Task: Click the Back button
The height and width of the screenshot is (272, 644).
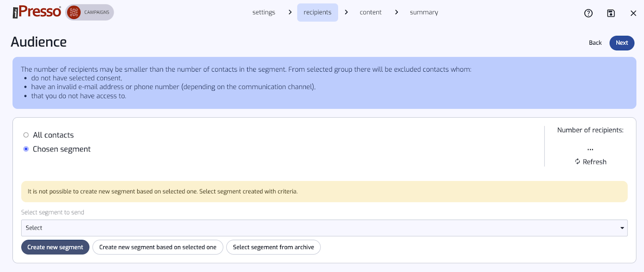Action: 595,43
